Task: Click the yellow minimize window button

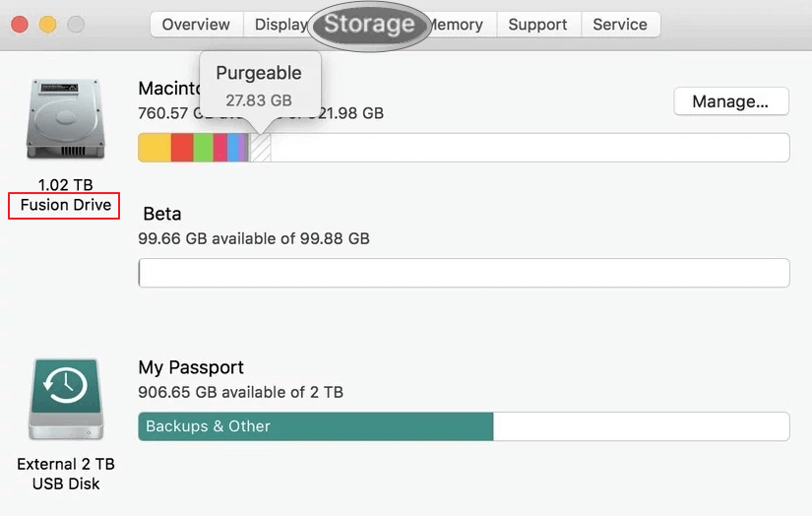Action: pyautogui.click(x=47, y=24)
